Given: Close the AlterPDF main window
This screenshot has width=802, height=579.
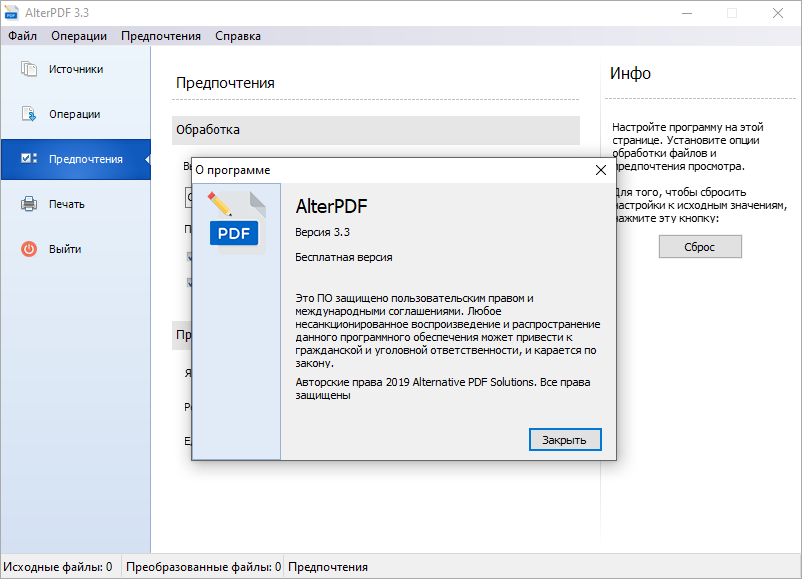Looking at the screenshot, I should coord(778,13).
